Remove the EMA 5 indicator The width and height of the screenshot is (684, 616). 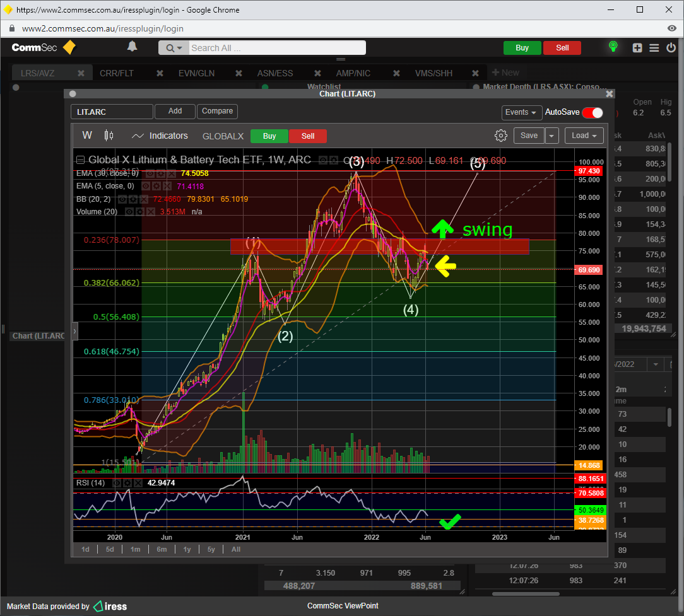pos(167,186)
